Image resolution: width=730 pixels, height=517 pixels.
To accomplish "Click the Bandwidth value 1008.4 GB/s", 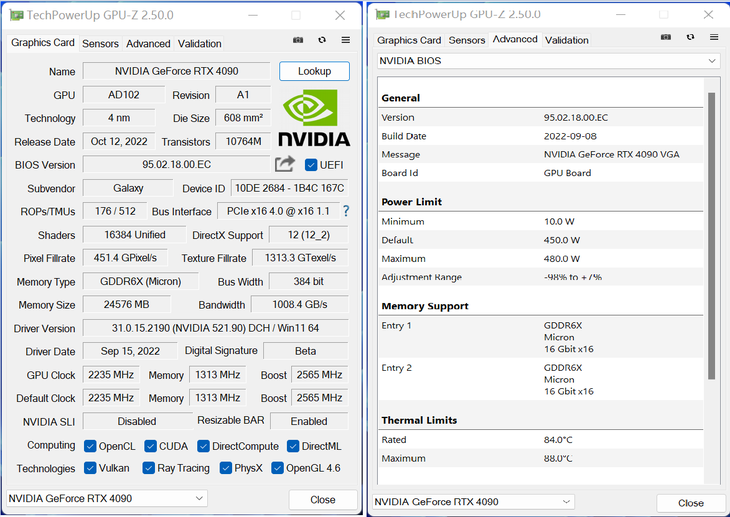I will pos(300,305).
